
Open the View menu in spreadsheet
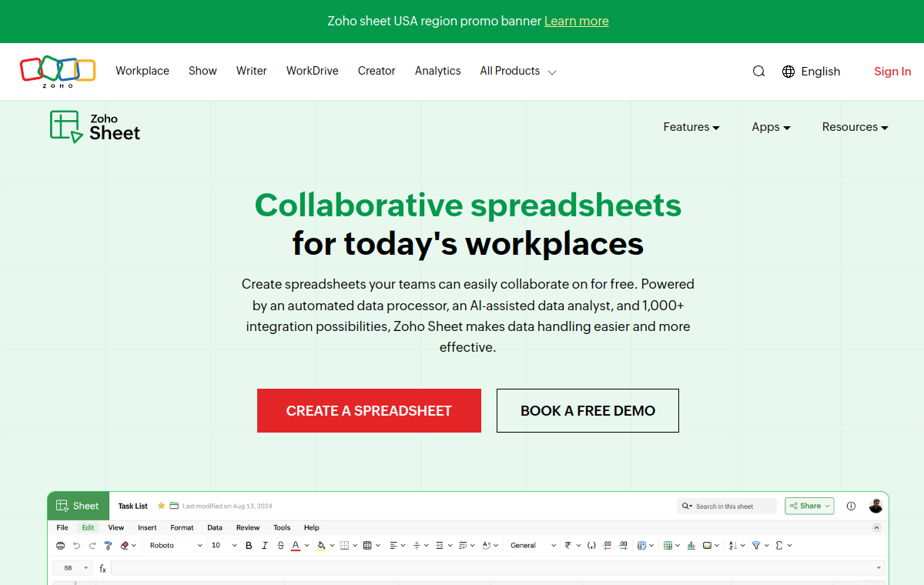(x=116, y=528)
